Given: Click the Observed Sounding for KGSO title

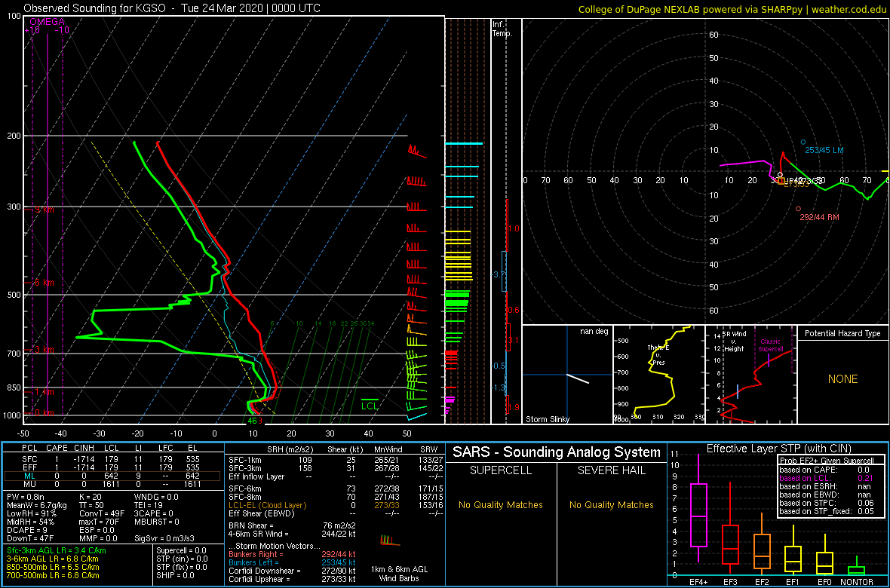Looking at the screenshot, I should pos(172,8).
